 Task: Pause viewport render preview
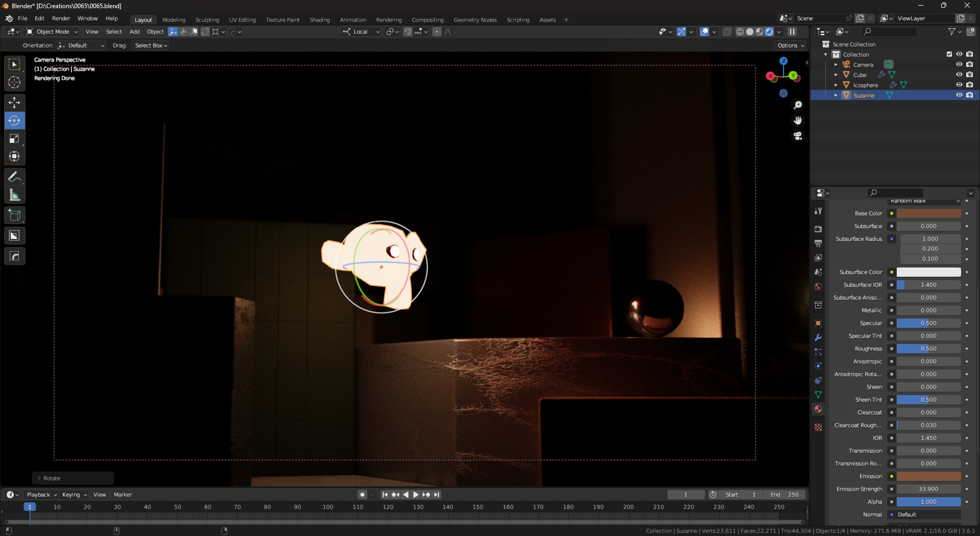(x=792, y=32)
